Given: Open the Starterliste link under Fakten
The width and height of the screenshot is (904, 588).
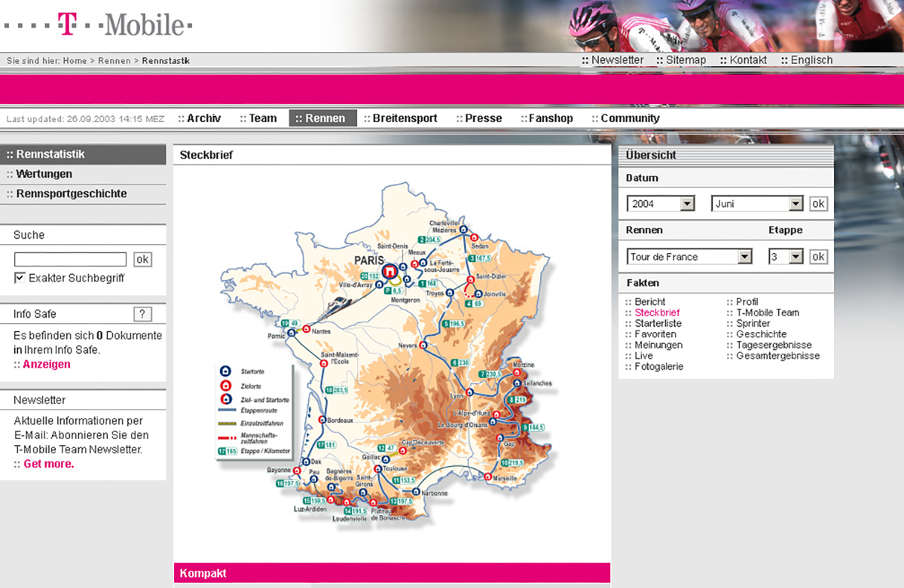Looking at the screenshot, I should (658, 324).
